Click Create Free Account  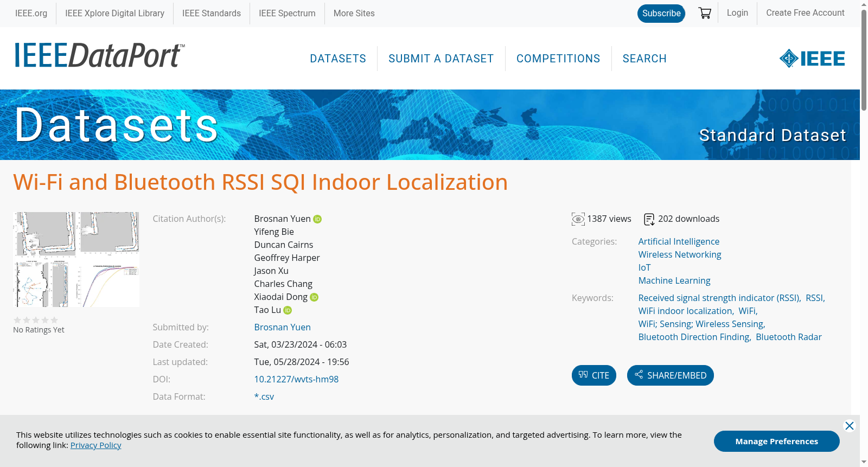805,12
